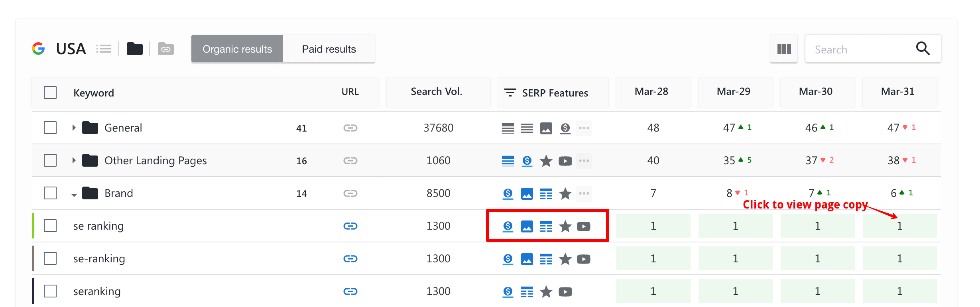Open URL link icon in Brand row

350,193
